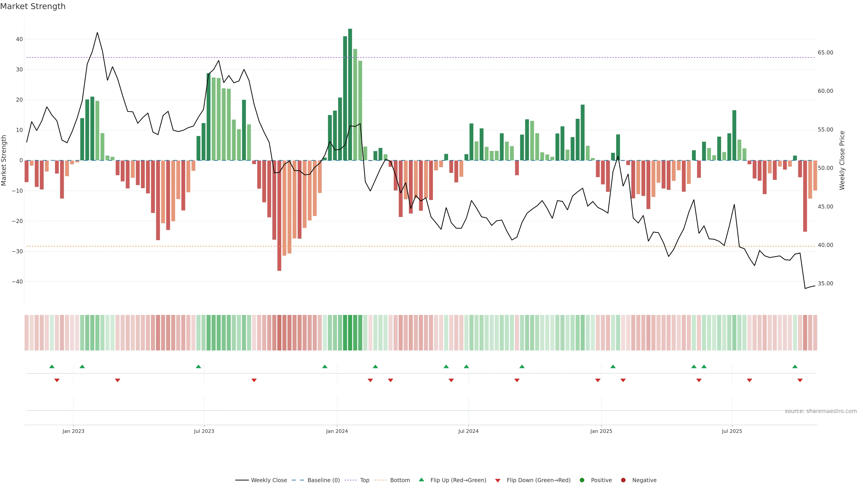Click the Bottom legend dashed line

tap(380, 480)
